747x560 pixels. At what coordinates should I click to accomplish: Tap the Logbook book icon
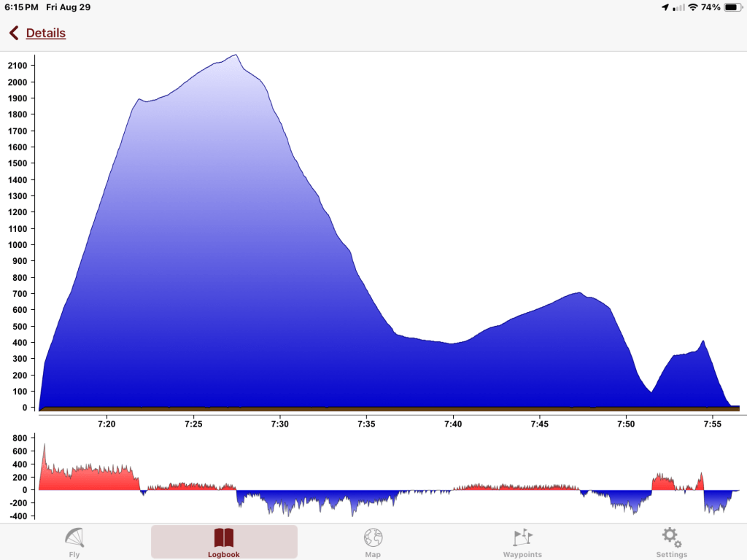pos(224,538)
